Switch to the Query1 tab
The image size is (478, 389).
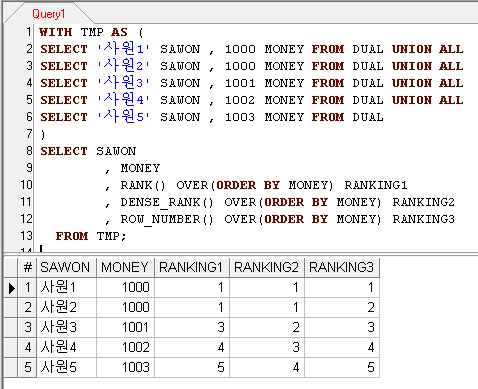coord(48,14)
